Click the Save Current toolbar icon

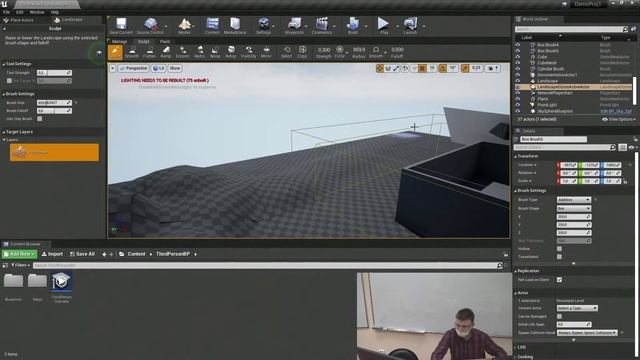[121, 26]
